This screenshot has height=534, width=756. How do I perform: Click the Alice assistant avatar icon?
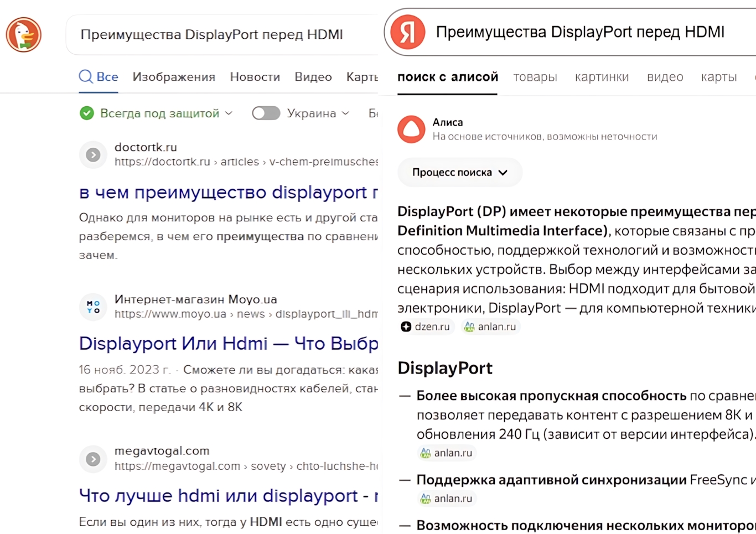point(411,129)
